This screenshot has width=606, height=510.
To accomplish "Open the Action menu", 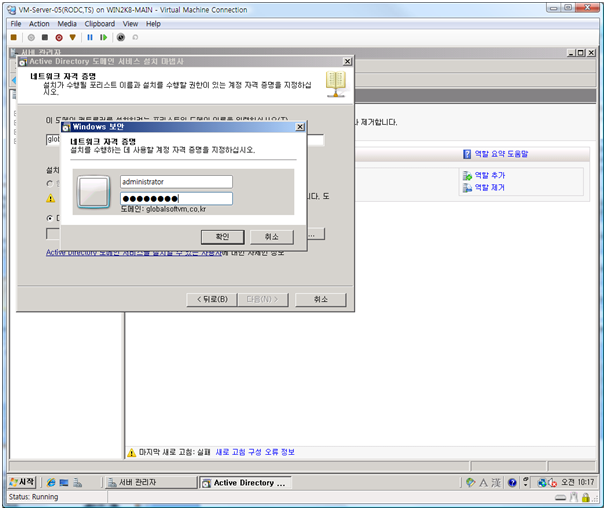I will [x=39, y=24].
